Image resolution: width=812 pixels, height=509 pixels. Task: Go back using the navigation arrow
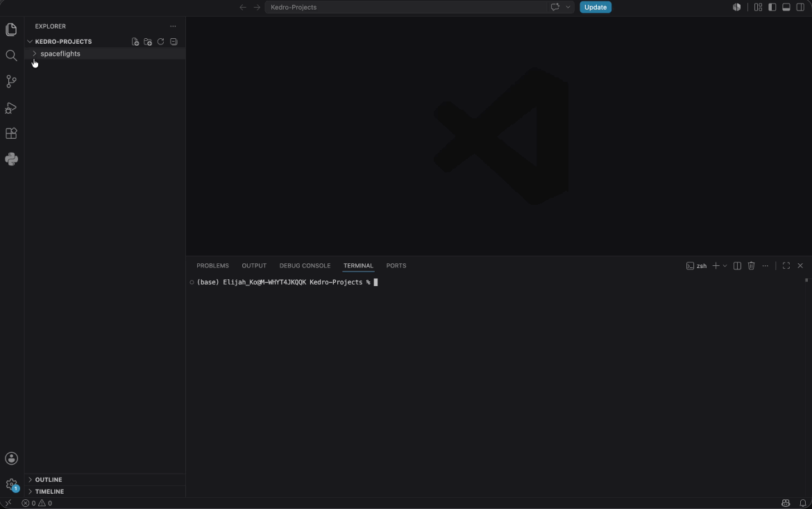tap(243, 7)
